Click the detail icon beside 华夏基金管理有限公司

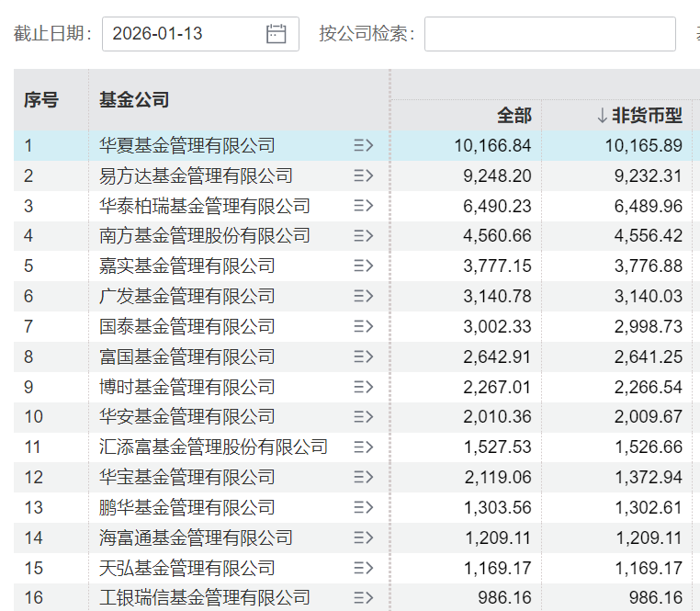click(x=363, y=145)
